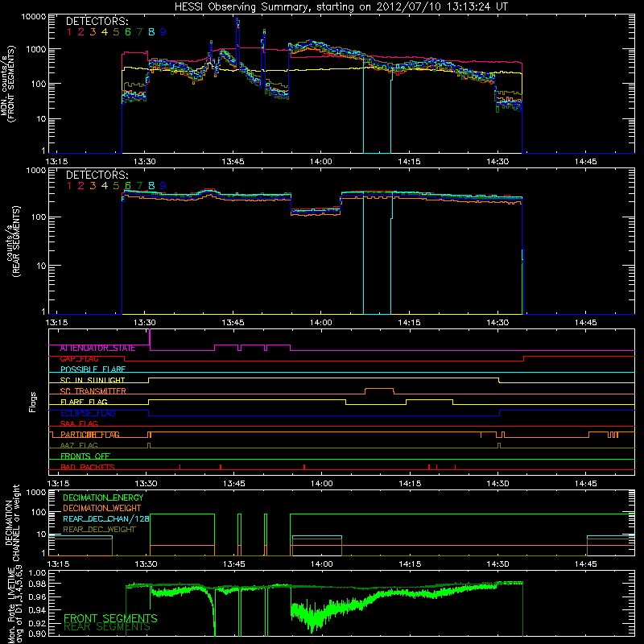The height and width of the screenshot is (644, 644).
Task: Click detector 9 label in rear segments legend
Action: point(163,186)
